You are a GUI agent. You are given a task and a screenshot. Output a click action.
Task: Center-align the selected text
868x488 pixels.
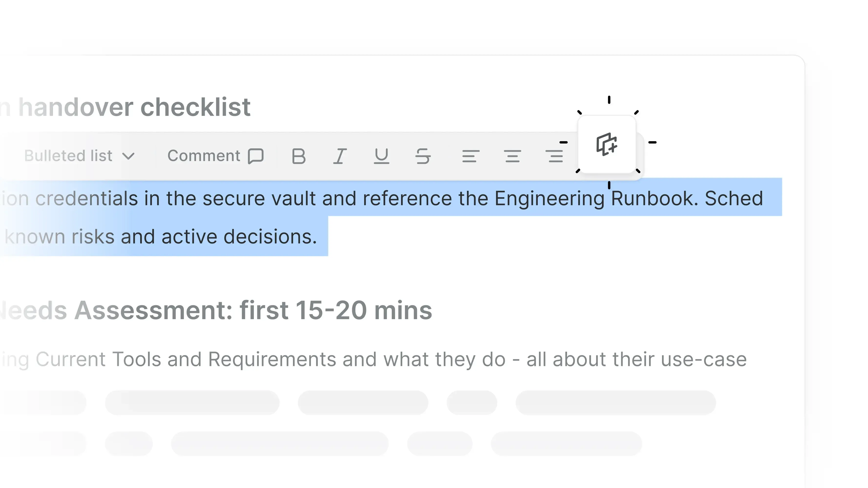coord(513,156)
